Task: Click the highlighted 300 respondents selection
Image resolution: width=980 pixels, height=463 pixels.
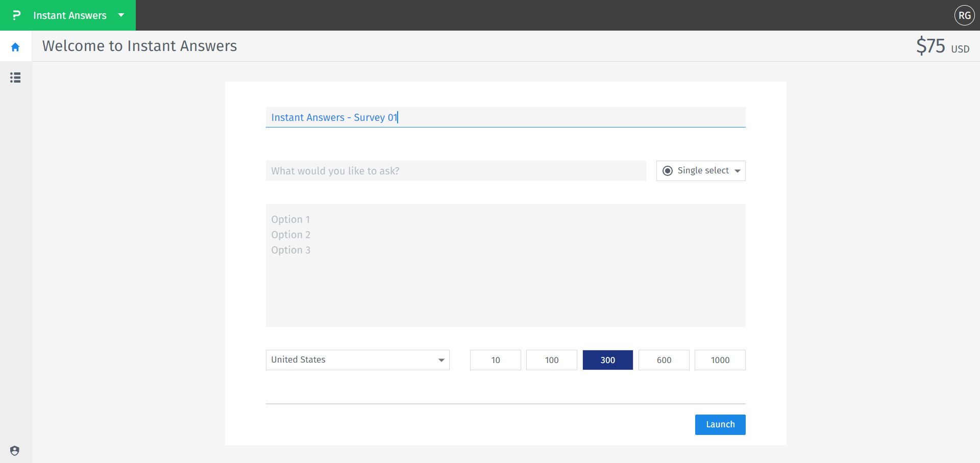Action: coord(607,359)
